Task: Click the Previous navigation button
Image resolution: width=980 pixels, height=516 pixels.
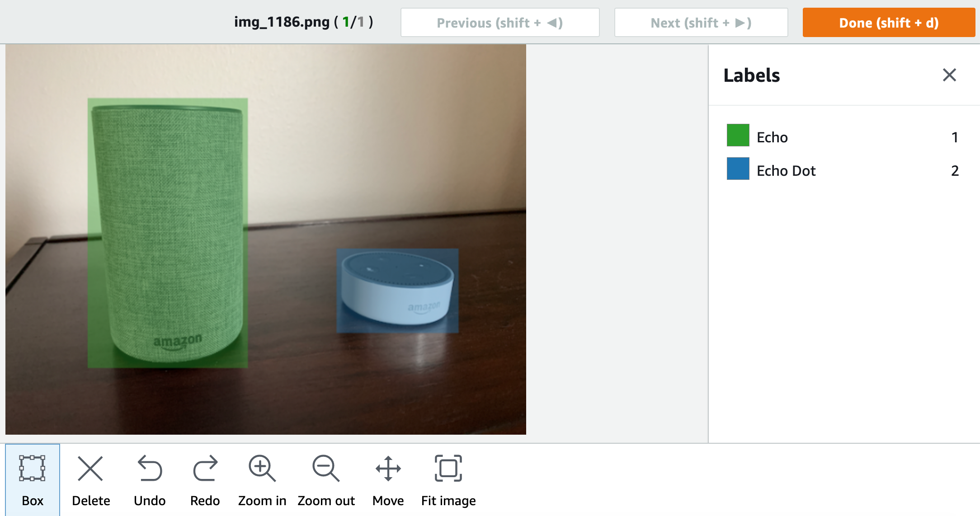Action: click(499, 22)
